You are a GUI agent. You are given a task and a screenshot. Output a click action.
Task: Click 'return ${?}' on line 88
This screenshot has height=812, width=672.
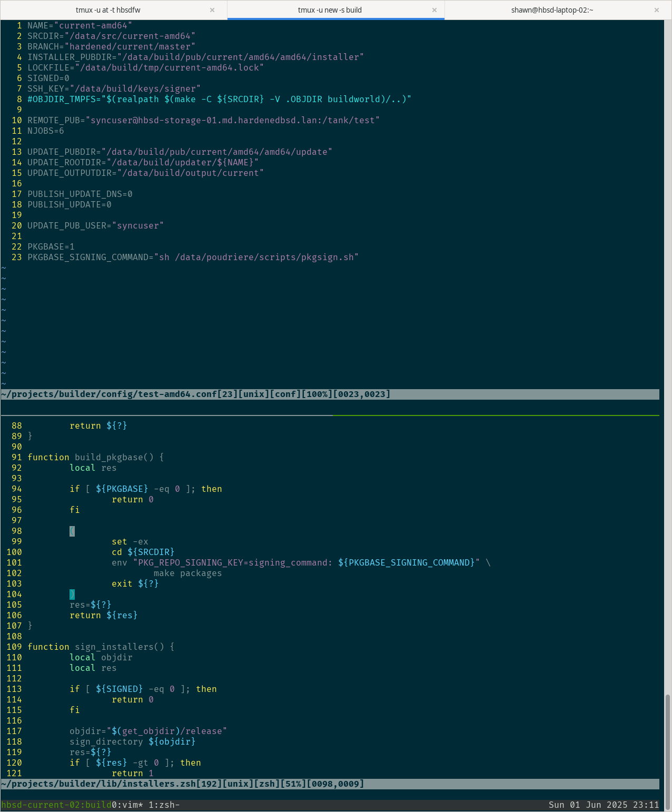click(x=98, y=425)
